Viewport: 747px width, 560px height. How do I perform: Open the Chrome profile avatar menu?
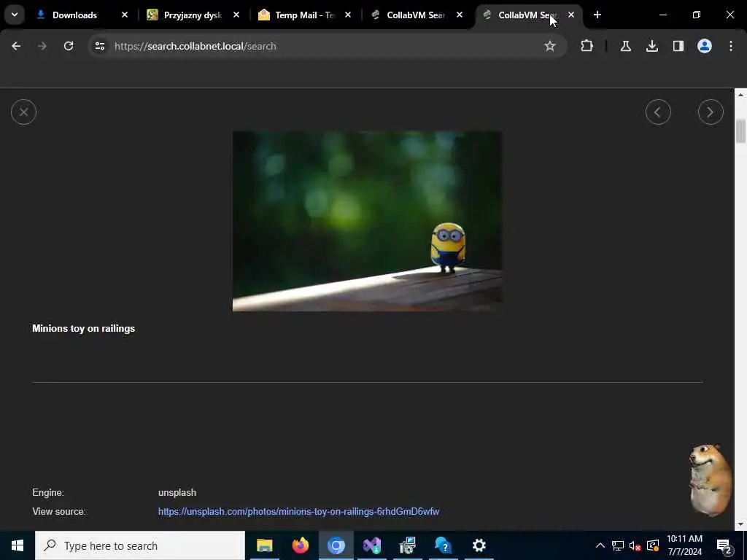(x=704, y=46)
